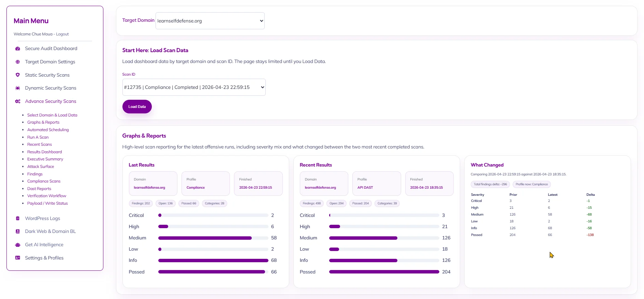Click the Advance Security Scans gears icon

pyautogui.click(x=18, y=101)
